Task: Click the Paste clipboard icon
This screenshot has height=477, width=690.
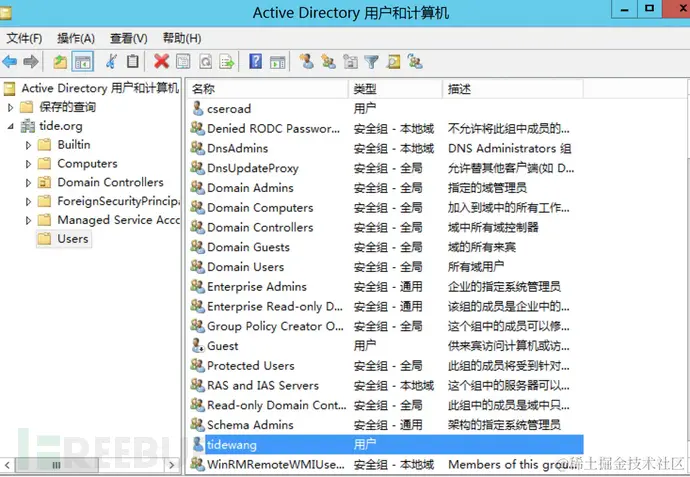Action: coord(132,62)
